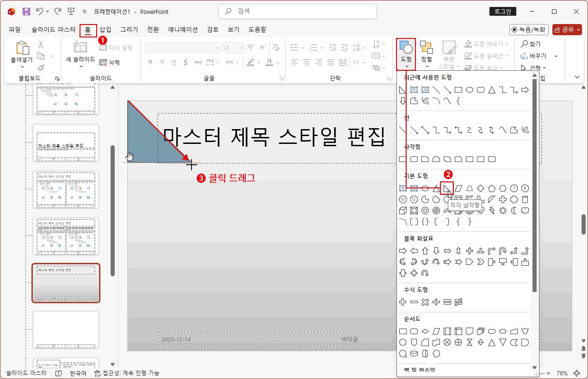The image size is (588, 379).
Task: Choose the oval shape in 기본 도형
Action: (424, 188)
